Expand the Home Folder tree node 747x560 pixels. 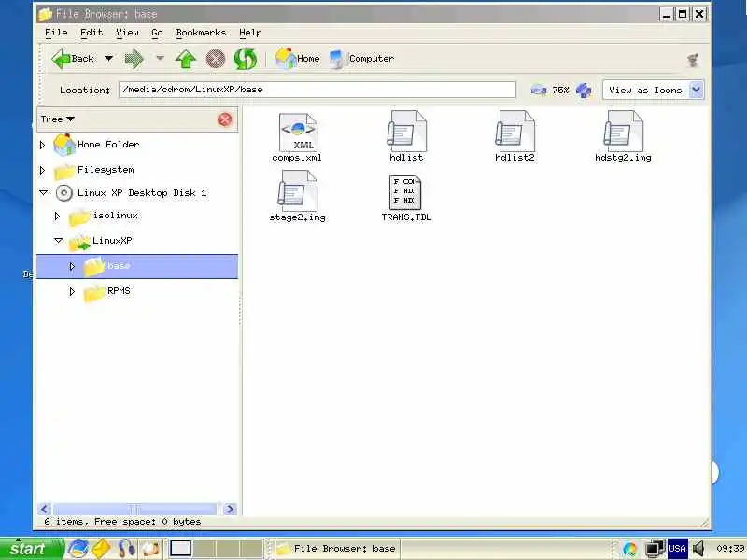[42, 145]
